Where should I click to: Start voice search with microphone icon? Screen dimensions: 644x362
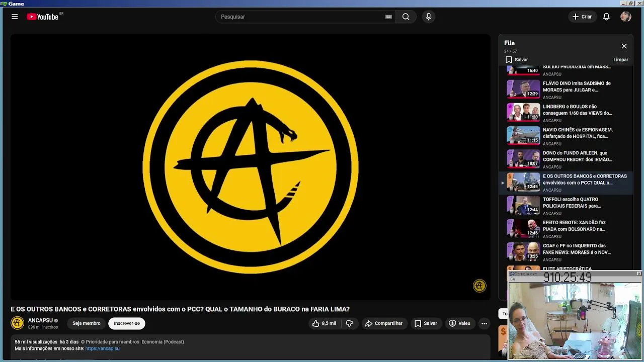coord(429,17)
